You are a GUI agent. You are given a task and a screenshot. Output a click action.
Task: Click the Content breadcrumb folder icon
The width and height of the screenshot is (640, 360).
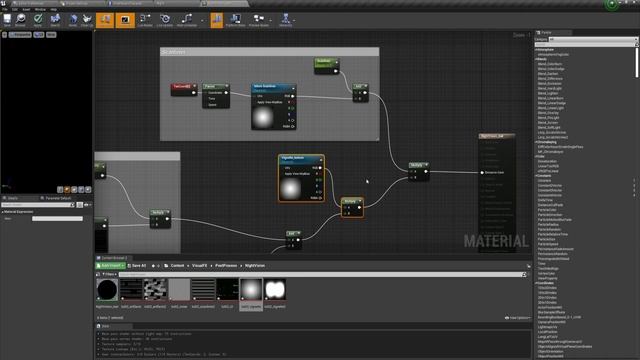click(166, 266)
